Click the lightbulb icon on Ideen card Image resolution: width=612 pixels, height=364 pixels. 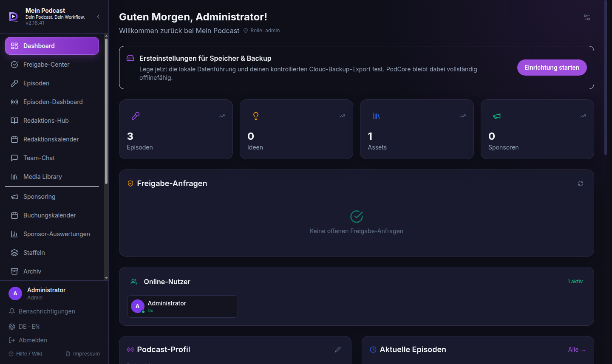click(256, 116)
